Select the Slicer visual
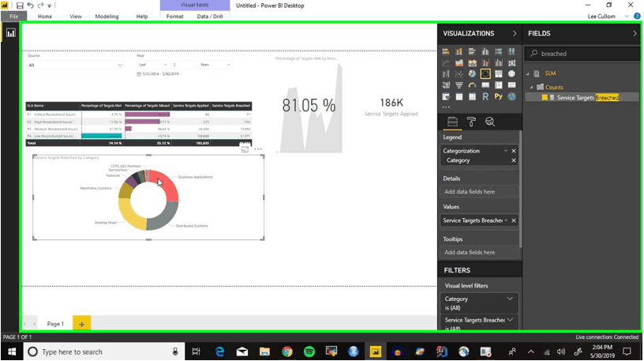Screen dimensions: 644x361 pyautogui.click(x=446, y=96)
